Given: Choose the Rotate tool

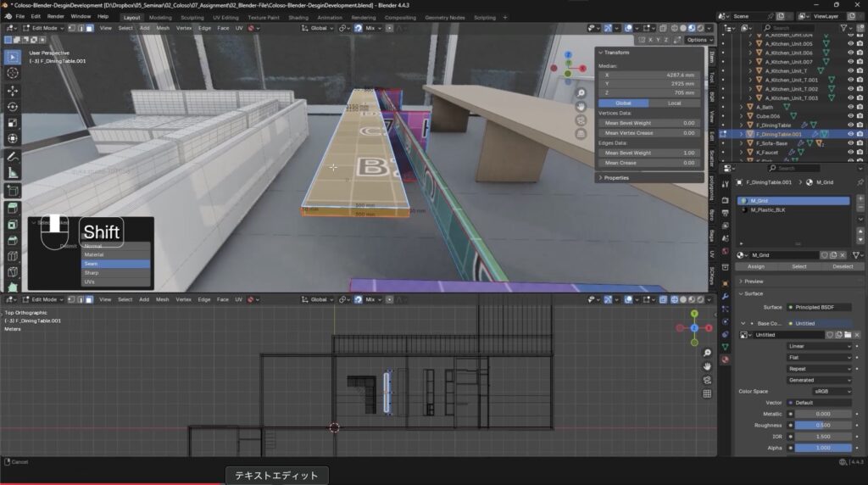Looking at the screenshot, I should pyautogui.click(x=13, y=106).
